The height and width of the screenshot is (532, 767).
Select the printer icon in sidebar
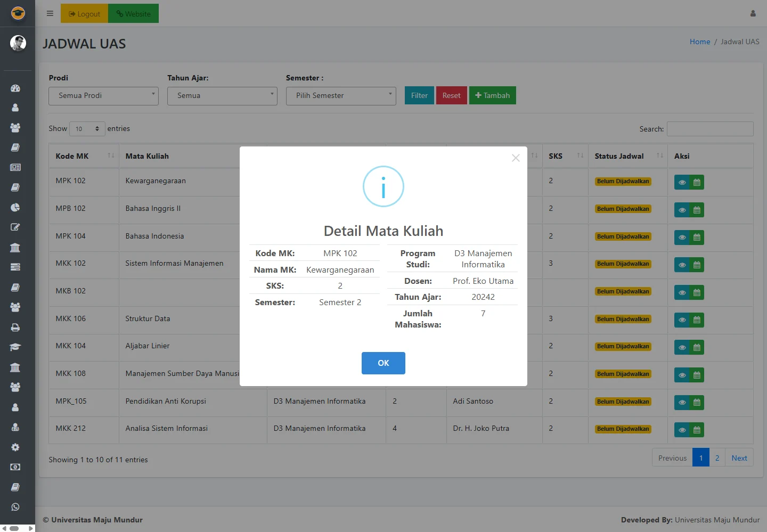15,328
